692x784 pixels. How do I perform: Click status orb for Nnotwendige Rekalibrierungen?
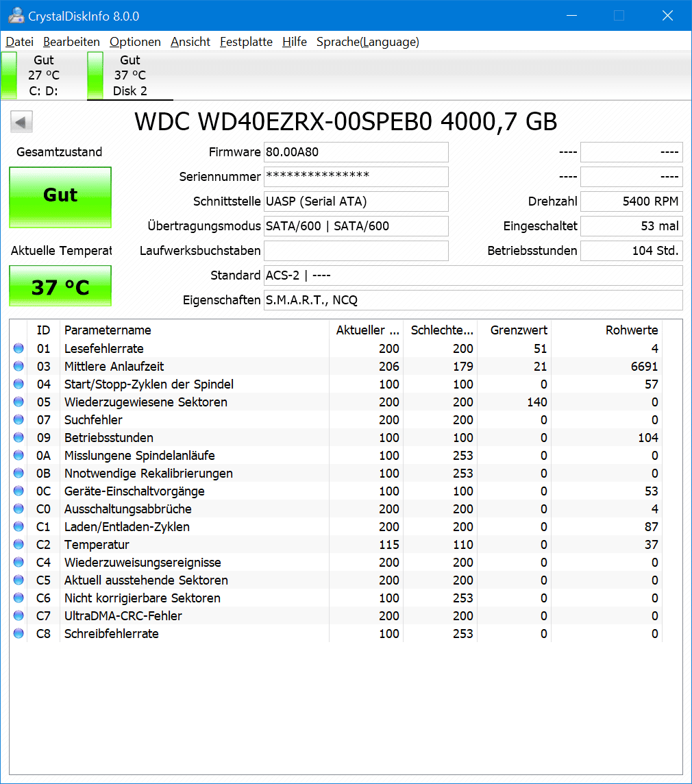click(x=18, y=473)
